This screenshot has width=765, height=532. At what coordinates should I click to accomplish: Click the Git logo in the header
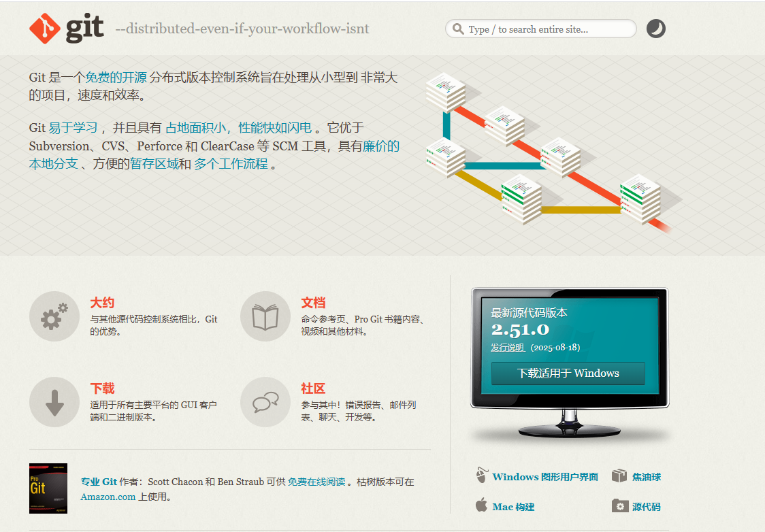[x=67, y=29]
